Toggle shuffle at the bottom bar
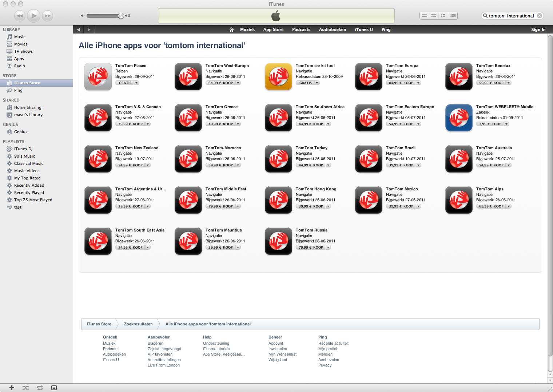This screenshot has height=392, width=553. 25,388
